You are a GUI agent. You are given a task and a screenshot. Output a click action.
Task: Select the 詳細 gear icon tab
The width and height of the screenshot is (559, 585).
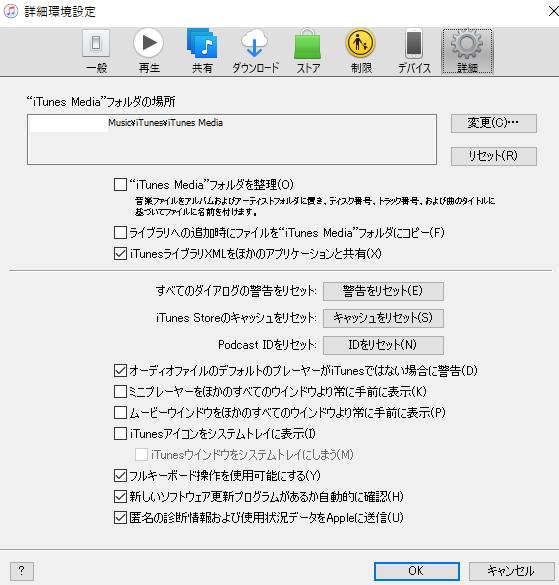[x=467, y=51]
